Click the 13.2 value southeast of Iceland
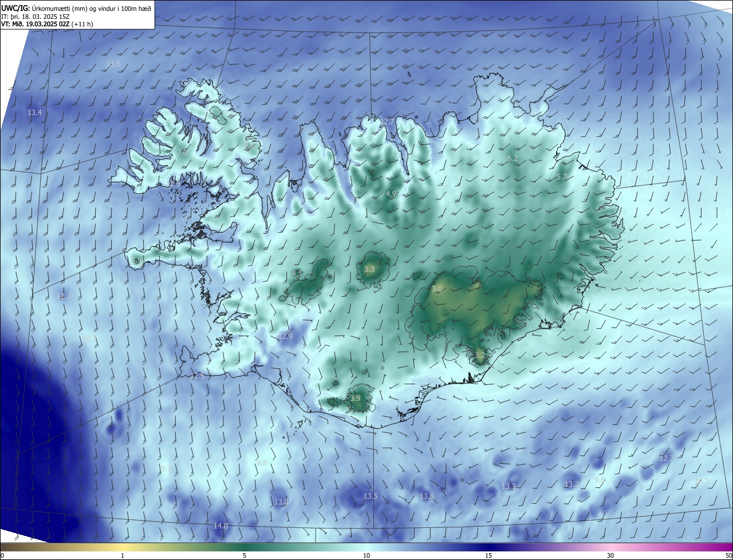733x560 pixels. coord(572,484)
